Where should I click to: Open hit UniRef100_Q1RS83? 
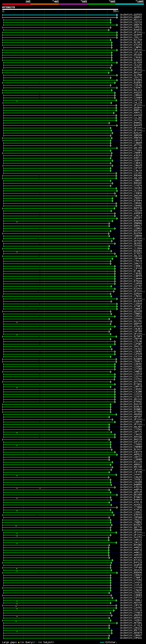coord(131,15)
